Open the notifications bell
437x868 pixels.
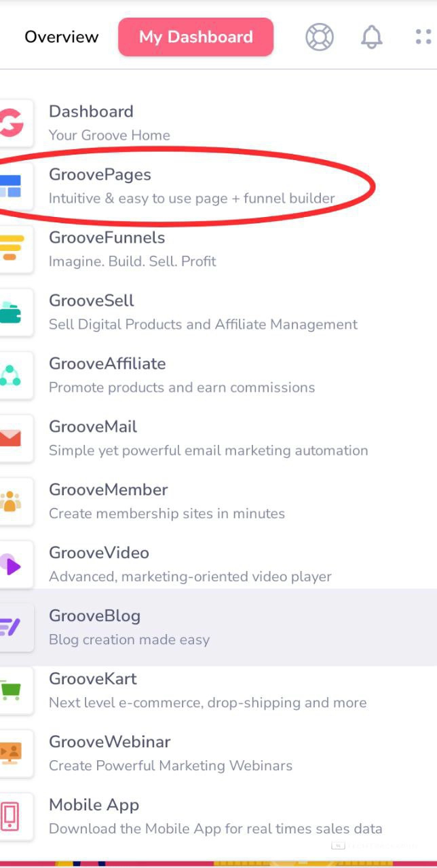click(x=371, y=37)
